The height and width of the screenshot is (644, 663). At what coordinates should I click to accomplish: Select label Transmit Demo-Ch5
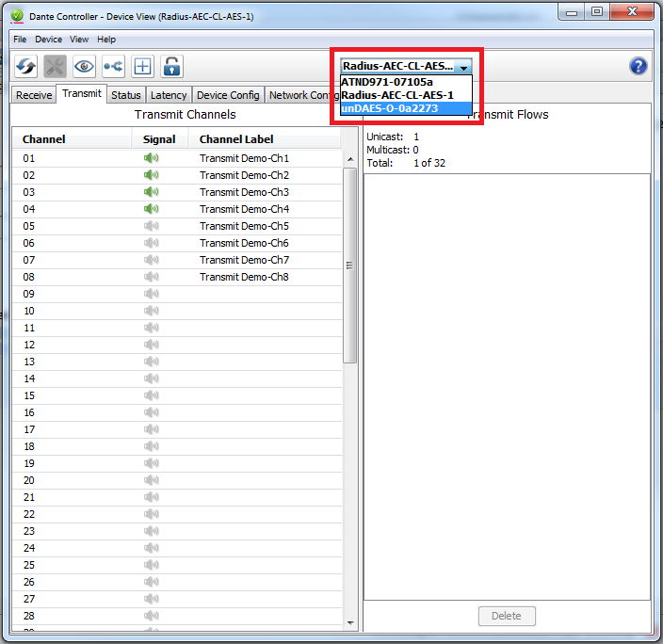pyautogui.click(x=245, y=226)
